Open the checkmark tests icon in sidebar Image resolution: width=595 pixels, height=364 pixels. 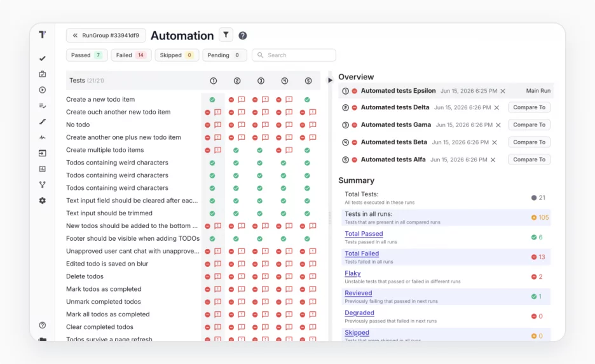click(x=43, y=58)
